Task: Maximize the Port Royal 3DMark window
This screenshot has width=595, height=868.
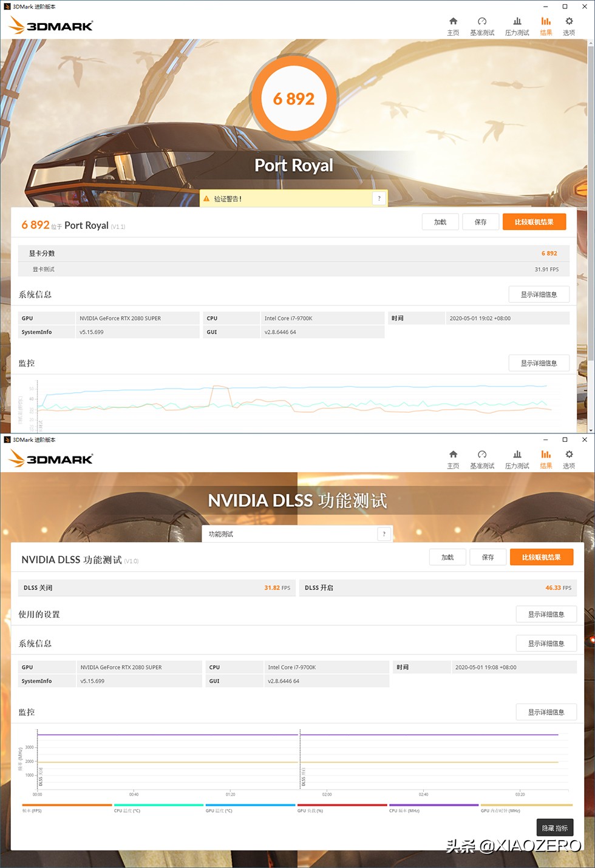Action: [x=565, y=7]
